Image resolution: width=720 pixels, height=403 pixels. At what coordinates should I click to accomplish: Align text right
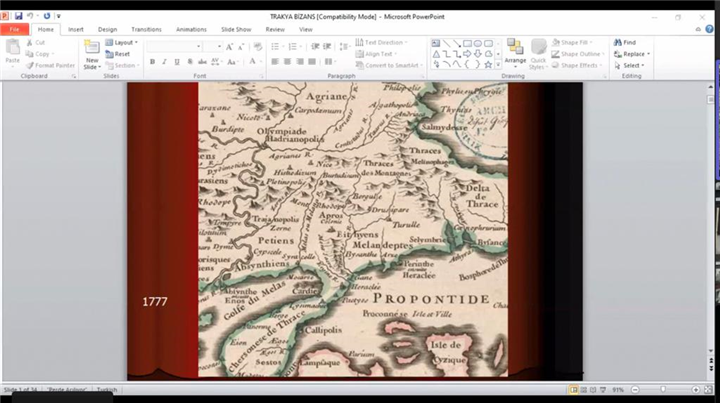point(300,62)
